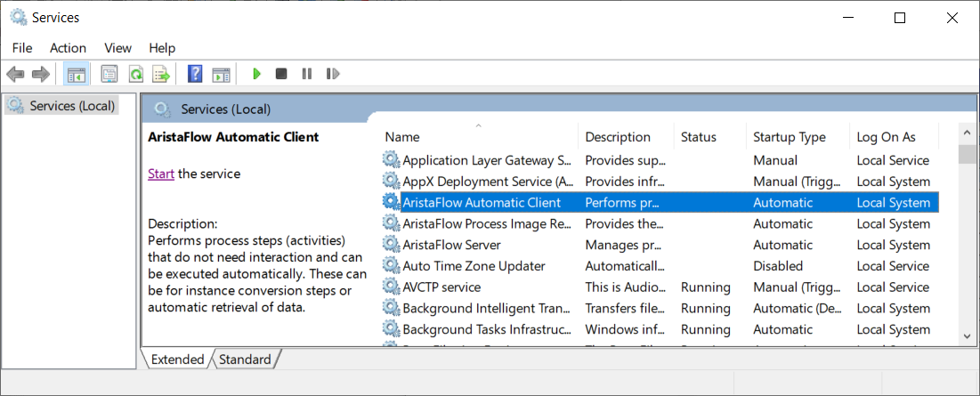Screen dimensions: 980x396
Task: Select Background Tasks Infrastruc... service name
Action: click(487, 330)
